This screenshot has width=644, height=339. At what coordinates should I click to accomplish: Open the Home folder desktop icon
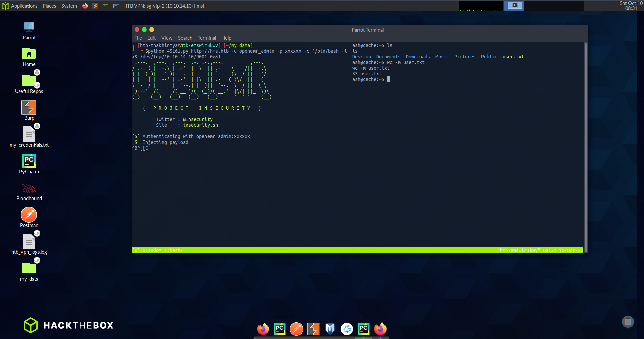click(29, 57)
